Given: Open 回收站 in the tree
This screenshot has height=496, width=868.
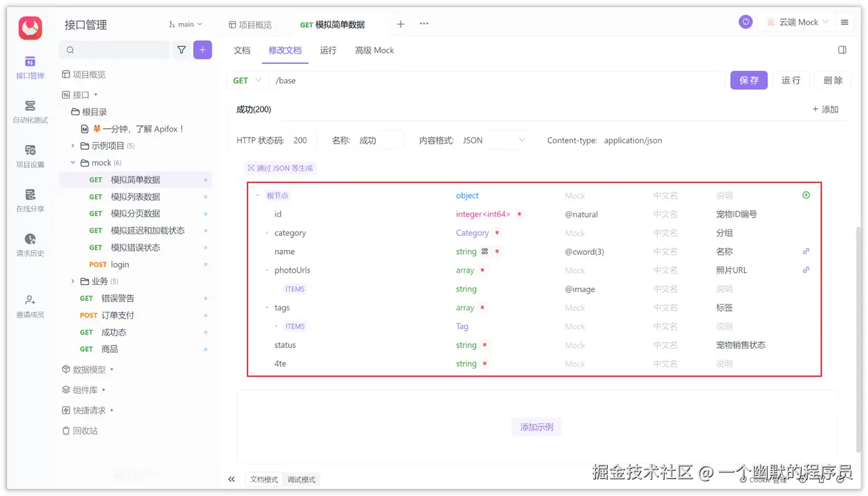Looking at the screenshot, I should (80, 430).
